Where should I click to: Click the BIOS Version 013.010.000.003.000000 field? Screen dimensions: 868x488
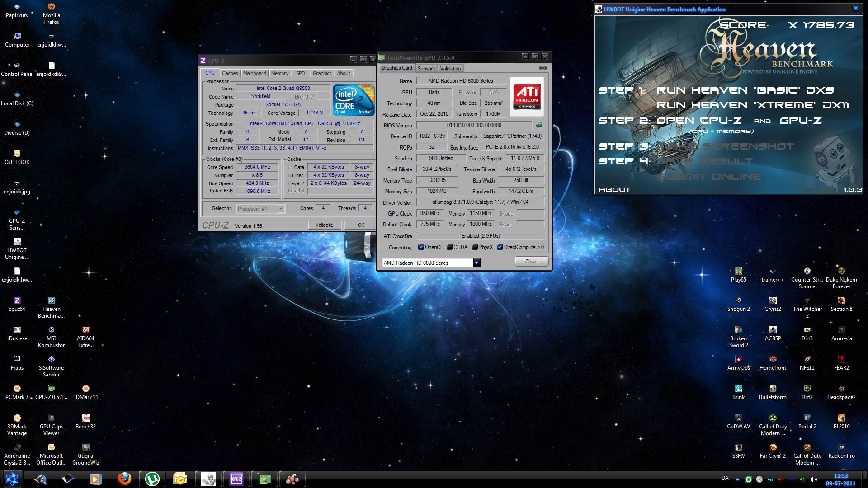[474, 125]
